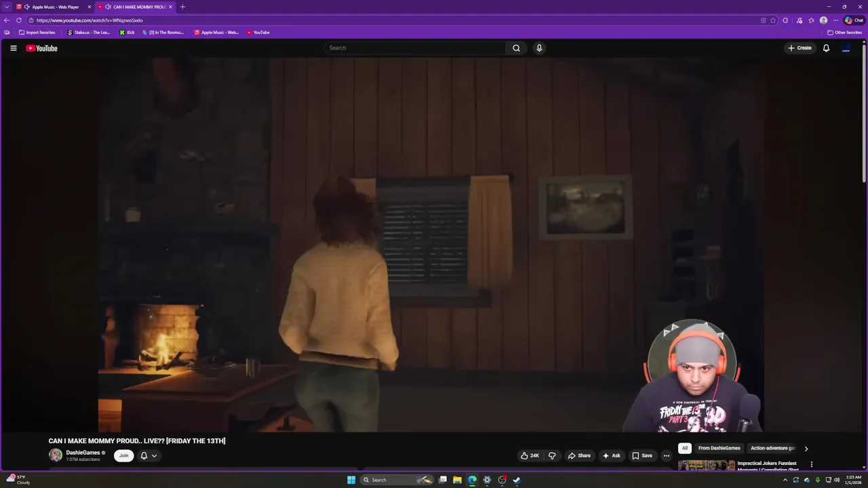
Task: Select the Action-adventure games chip
Action: tap(772, 448)
